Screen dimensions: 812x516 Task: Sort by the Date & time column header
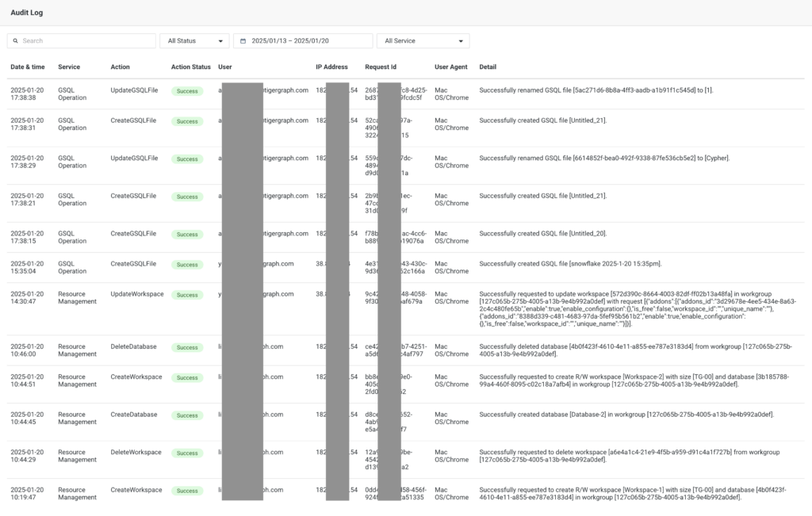tap(28, 67)
